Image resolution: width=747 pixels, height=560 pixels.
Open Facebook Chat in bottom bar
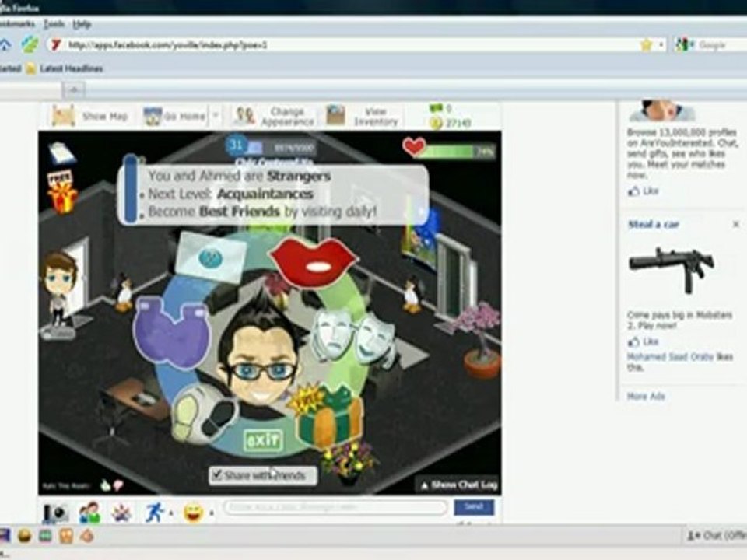point(716,536)
